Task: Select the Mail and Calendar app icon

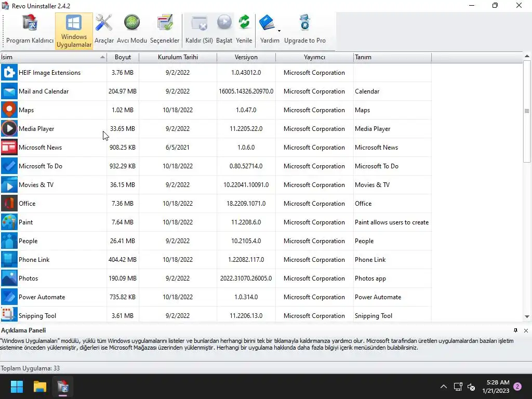Action: click(9, 91)
